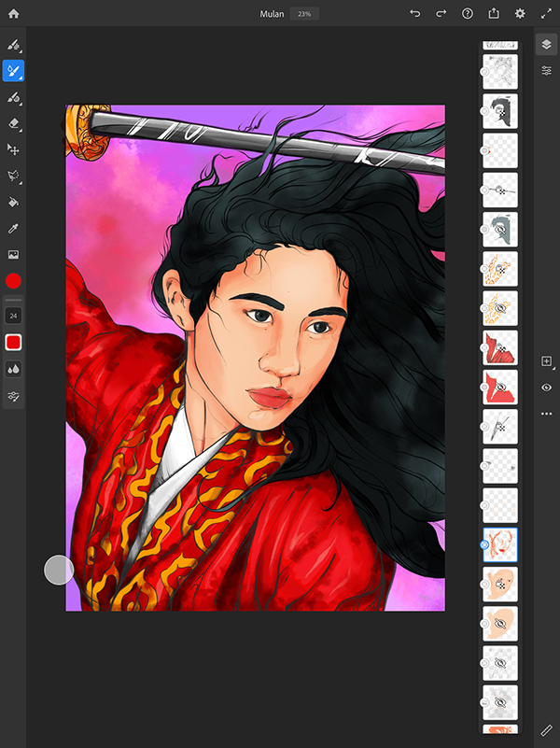Select the visible orange flame pattern layer
This screenshot has width=560, height=748.
500,269
